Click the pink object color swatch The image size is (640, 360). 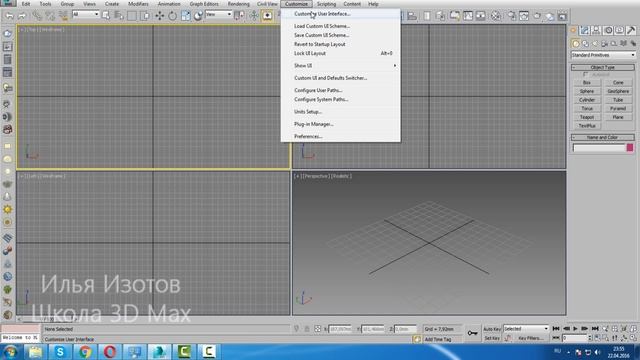coord(630,147)
